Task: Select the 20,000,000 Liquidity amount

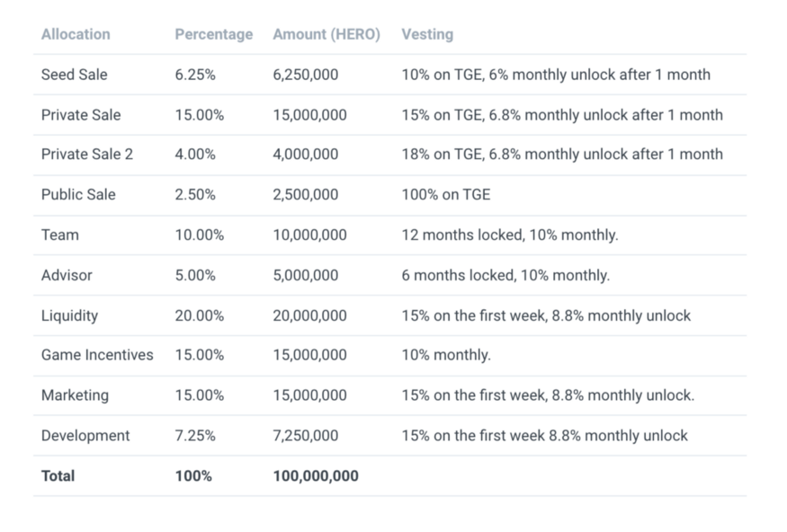Action: (x=309, y=315)
